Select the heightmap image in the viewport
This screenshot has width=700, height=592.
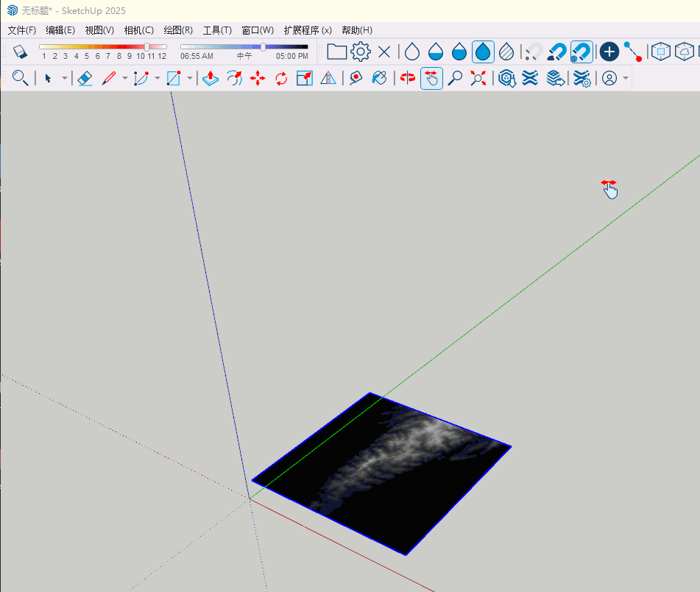(x=382, y=473)
